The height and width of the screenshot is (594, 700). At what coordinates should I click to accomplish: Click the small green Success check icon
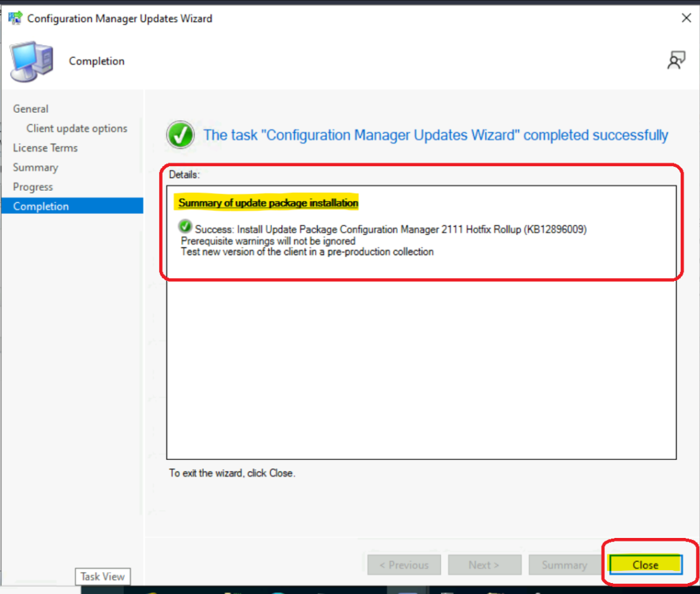[x=185, y=227]
